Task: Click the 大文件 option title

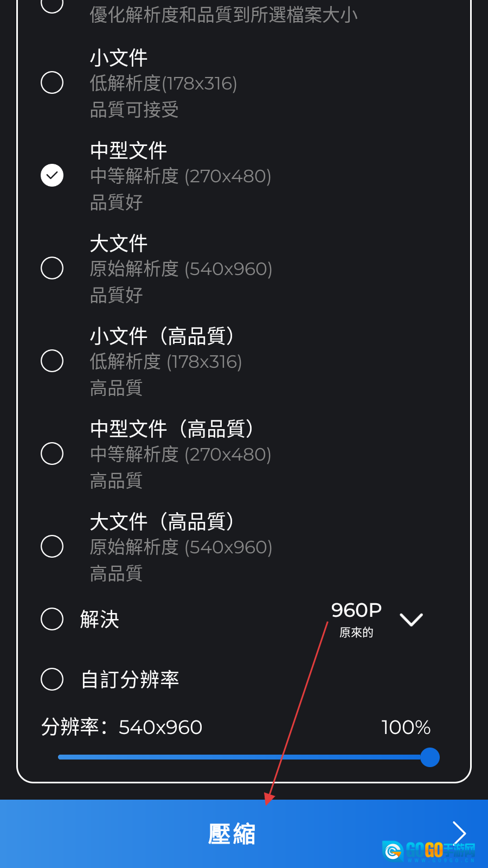Action: (119, 244)
